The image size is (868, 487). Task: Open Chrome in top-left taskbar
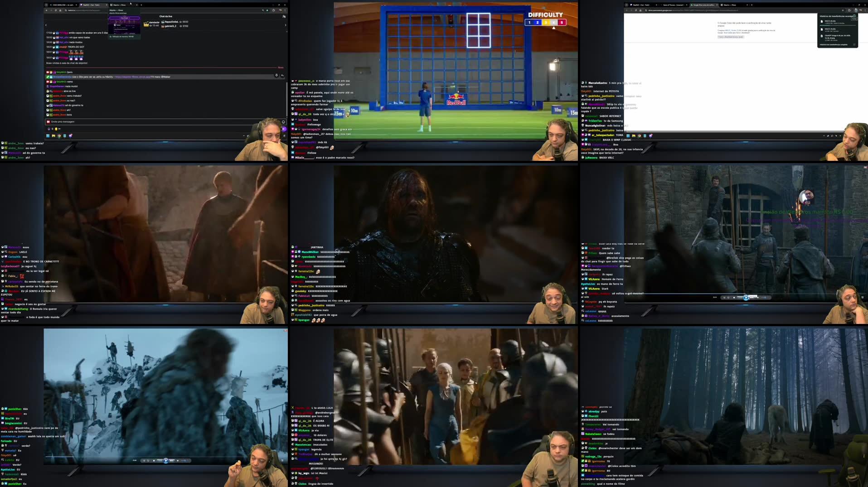(x=59, y=135)
